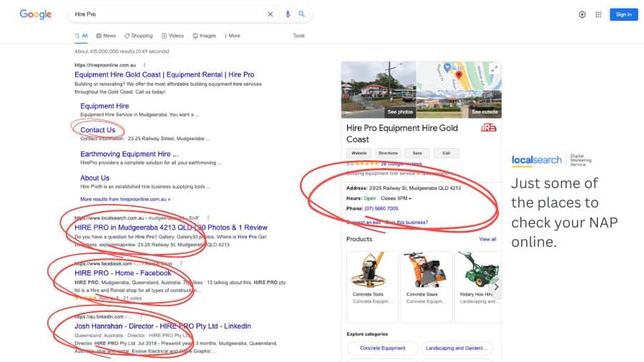Open options dots beside linkedin.com URL
644x362 pixels.
pyautogui.click(x=141, y=317)
